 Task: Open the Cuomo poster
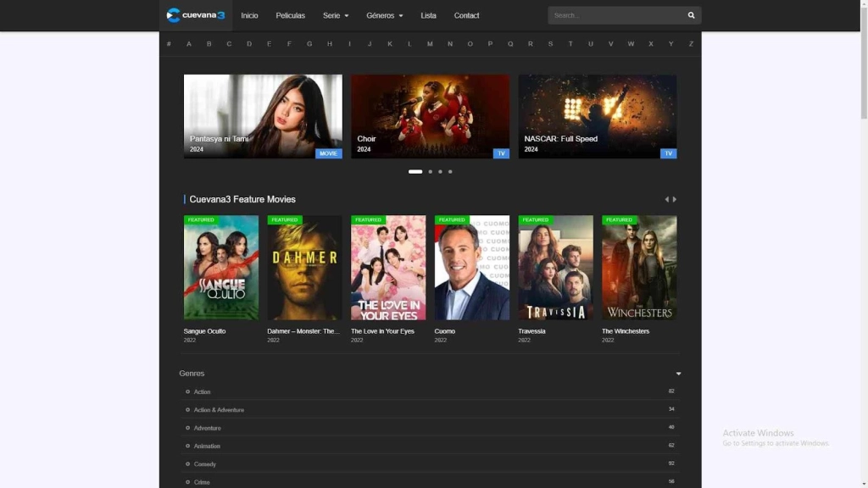(x=471, y=267)
